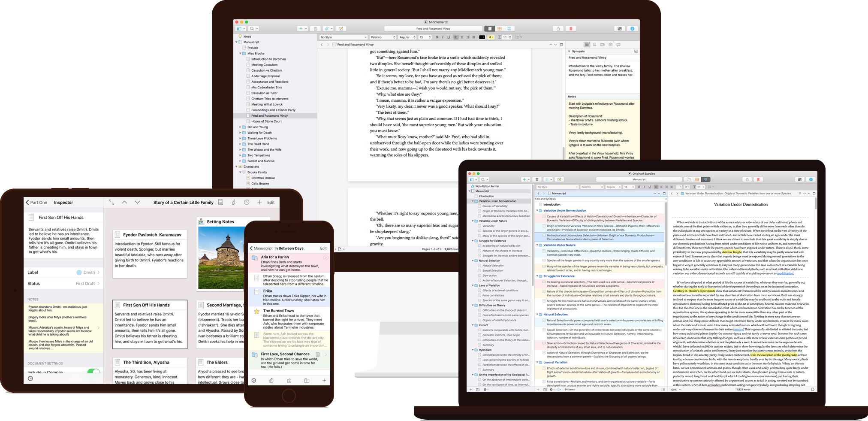Tap The Burned Town row on iPhone

[289, 318]
